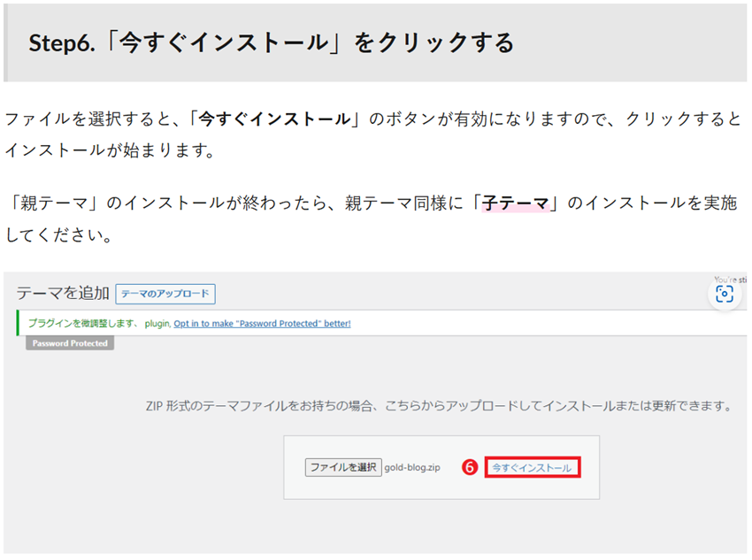The width and height of the screenshot is (752, 560).
Task: Click the Step6 section heading
Action: click(271, 43)
